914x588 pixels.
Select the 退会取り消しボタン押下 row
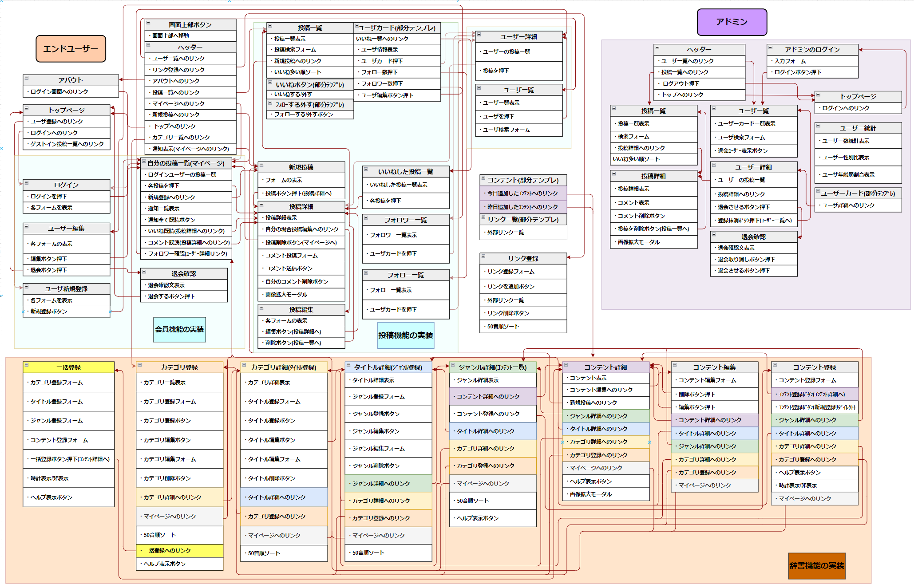754,259
